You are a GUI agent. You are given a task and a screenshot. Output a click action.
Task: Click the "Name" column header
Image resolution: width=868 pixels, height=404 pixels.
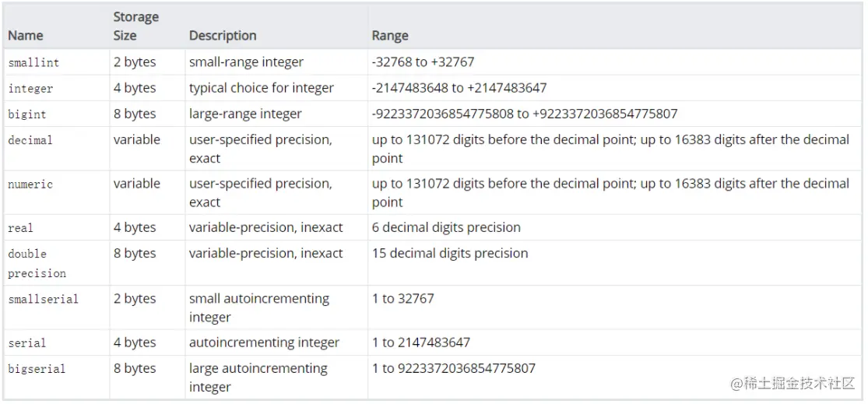pyautogui.click(x=26, y=36)
